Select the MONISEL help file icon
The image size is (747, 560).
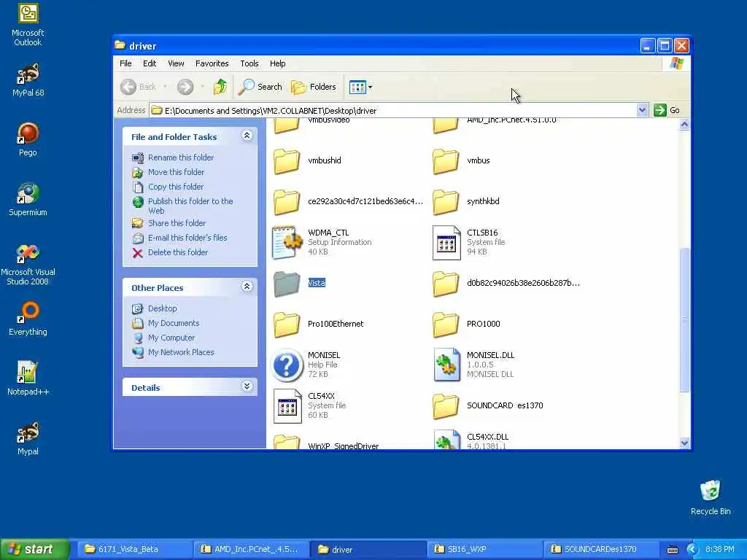click(287, 365)
